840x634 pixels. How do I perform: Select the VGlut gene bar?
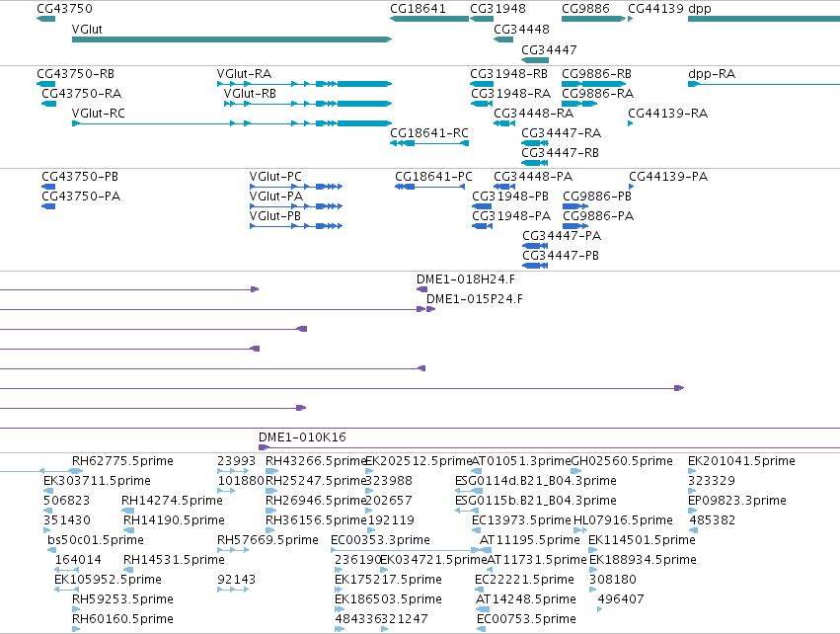click(x=232, y=40)
